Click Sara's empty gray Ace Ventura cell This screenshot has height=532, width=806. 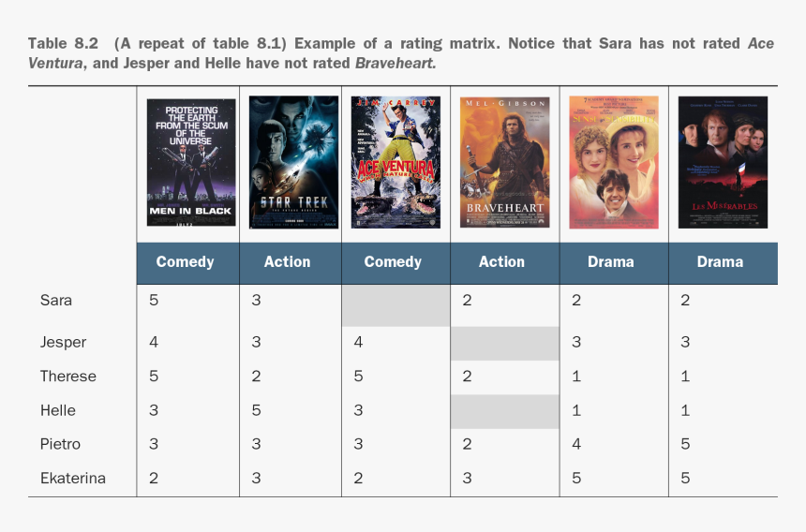coord(395,305)
